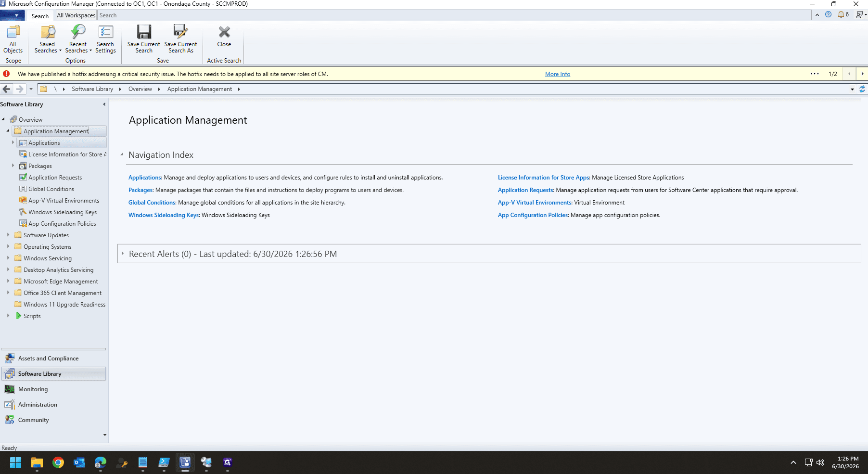The width and height of the screenshot is (868, 474).
Task: Select the Applications tree node
Action: coord(44,143)
